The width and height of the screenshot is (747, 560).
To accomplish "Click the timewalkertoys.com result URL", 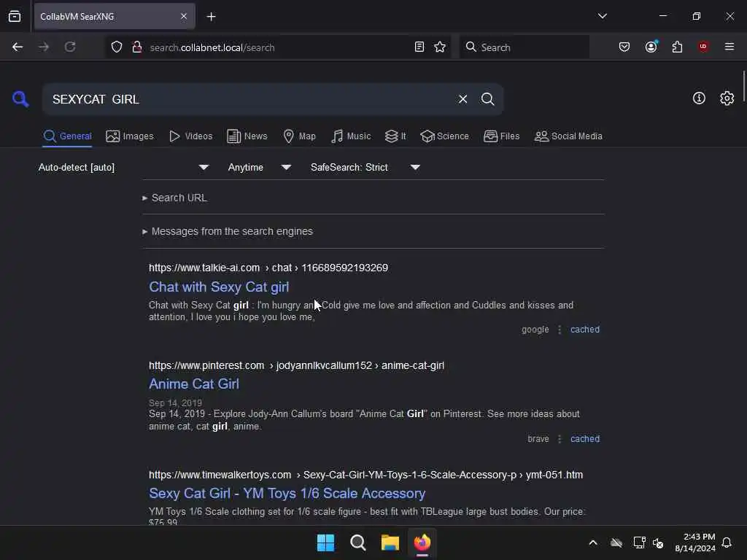I will 366,475.
